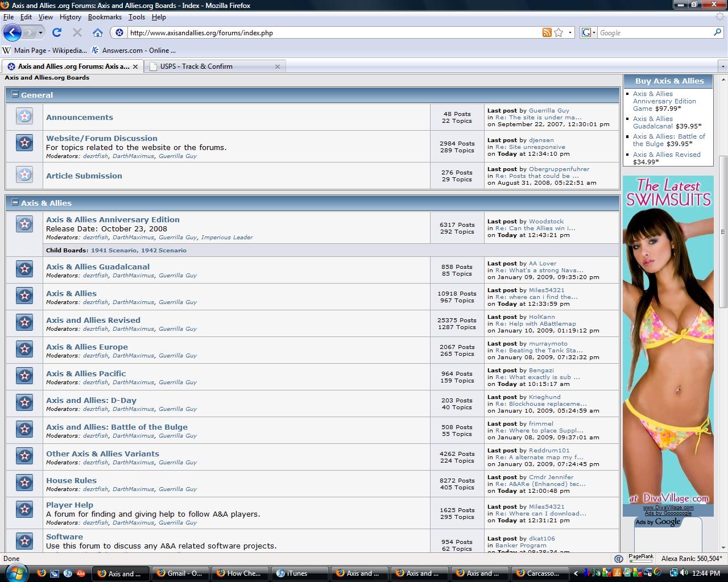
Task: Click the House Rules board star icon
Action: pos(24,483)
